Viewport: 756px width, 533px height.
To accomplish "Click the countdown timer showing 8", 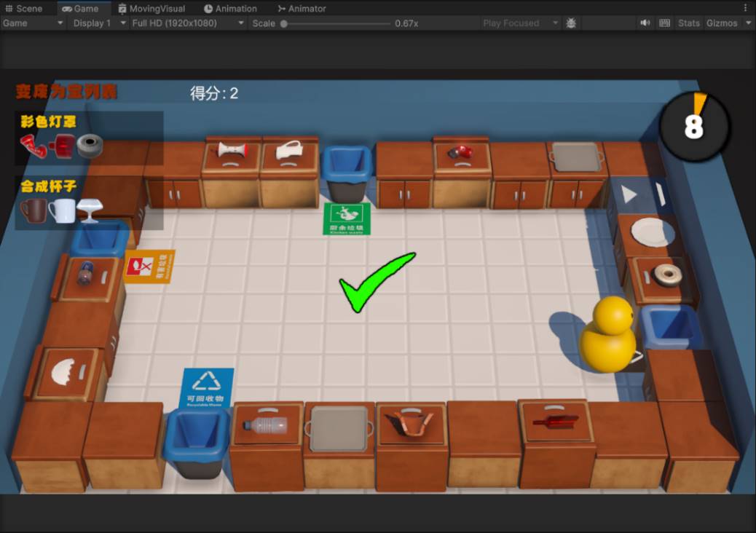I will coord(694,127).
